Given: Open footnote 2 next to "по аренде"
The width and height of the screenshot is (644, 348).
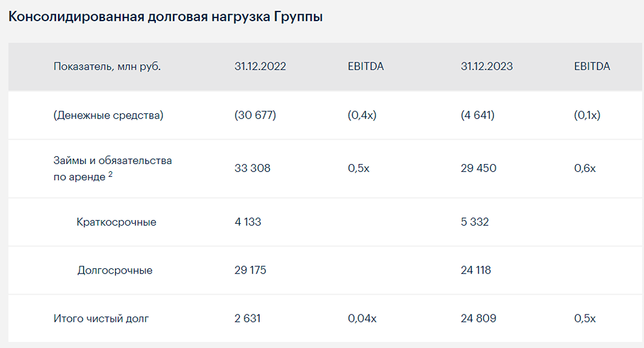Looking at the screenshot, I should tap(110, 173).
